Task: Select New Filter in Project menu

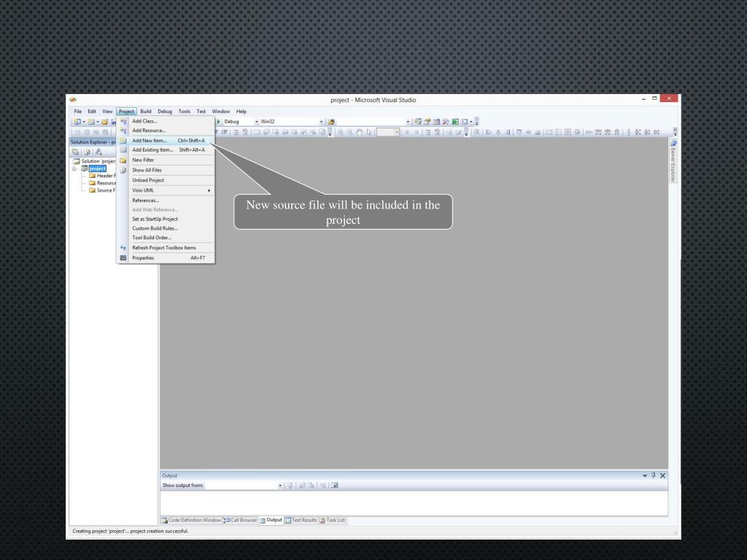Action: tap(166, 160)
